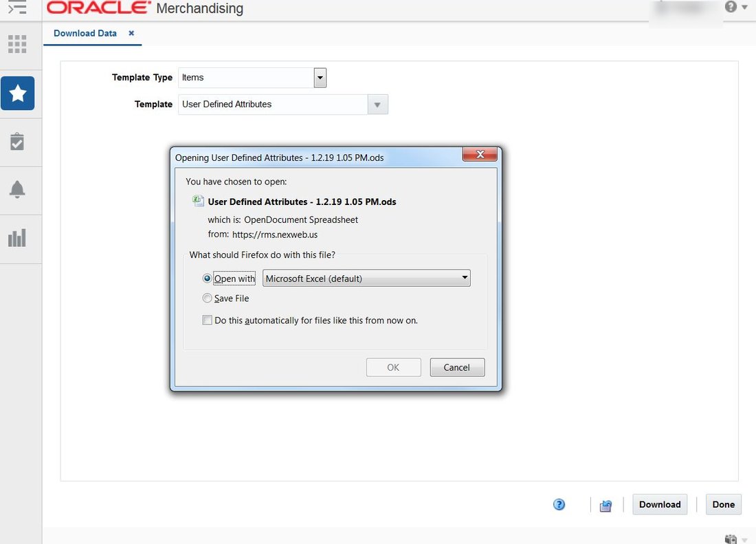Image resolution: width=756 pixels, height=544 pixels.
Task: Click the Template field showing User Defined Attributes
Action: point(273,105)
